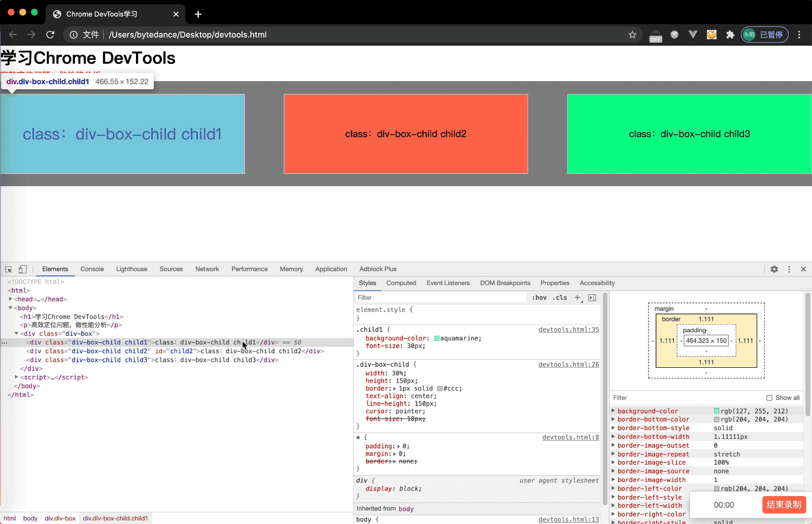Open the Lighthouse panel tab

131,269
